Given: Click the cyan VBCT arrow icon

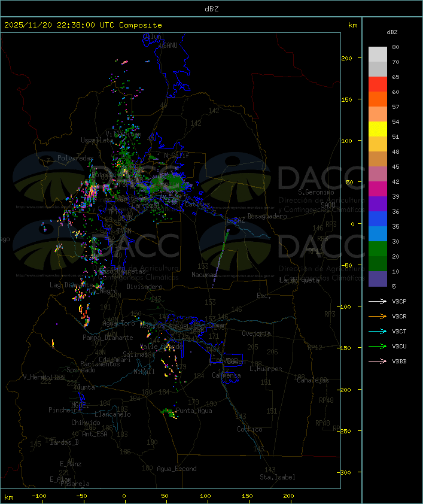Looking at the screenshot, I should pos(378,331).
